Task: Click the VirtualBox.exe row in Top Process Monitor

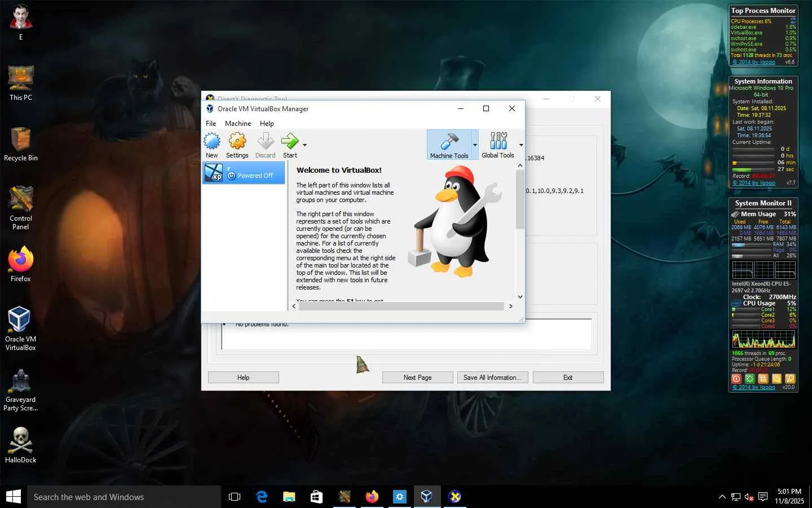Action: [764, 33]
